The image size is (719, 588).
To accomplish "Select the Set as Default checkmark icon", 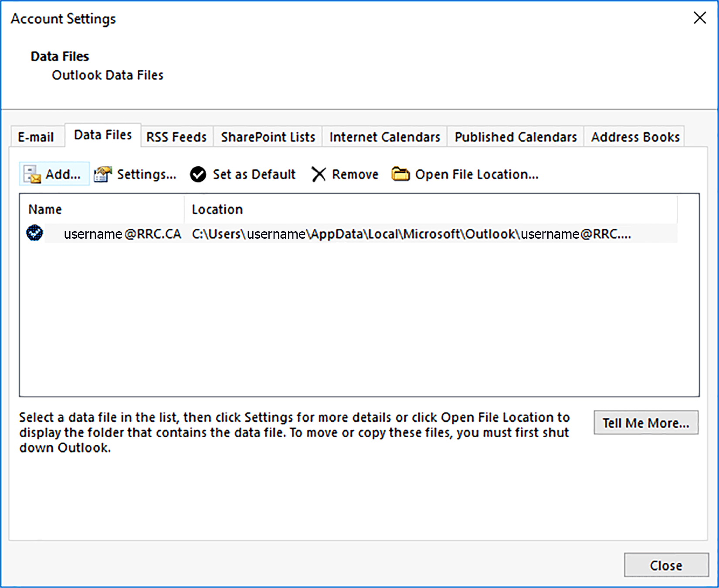I will point(197,174).
